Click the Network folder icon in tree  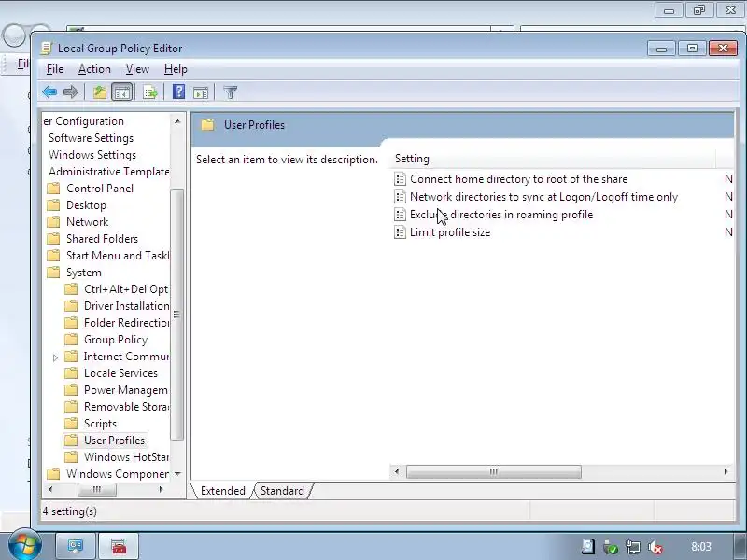click(x=53, y=222)
